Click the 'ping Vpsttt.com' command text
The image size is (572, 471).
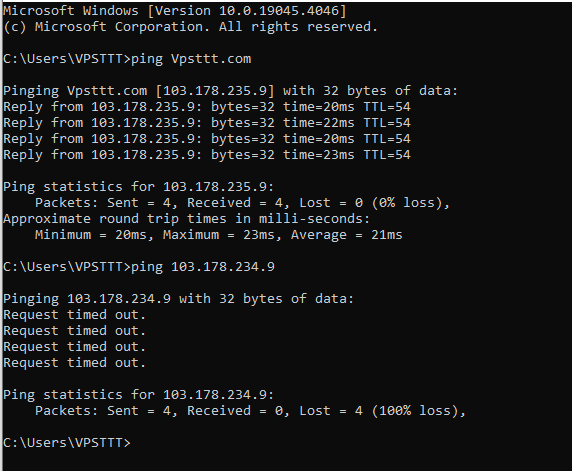pyautogui.click(x=191, y=59)
